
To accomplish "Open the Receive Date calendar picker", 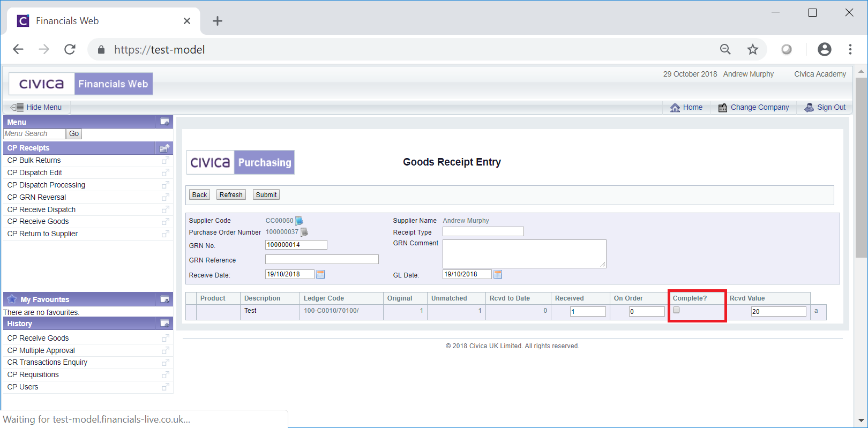I will click(320, 274).
